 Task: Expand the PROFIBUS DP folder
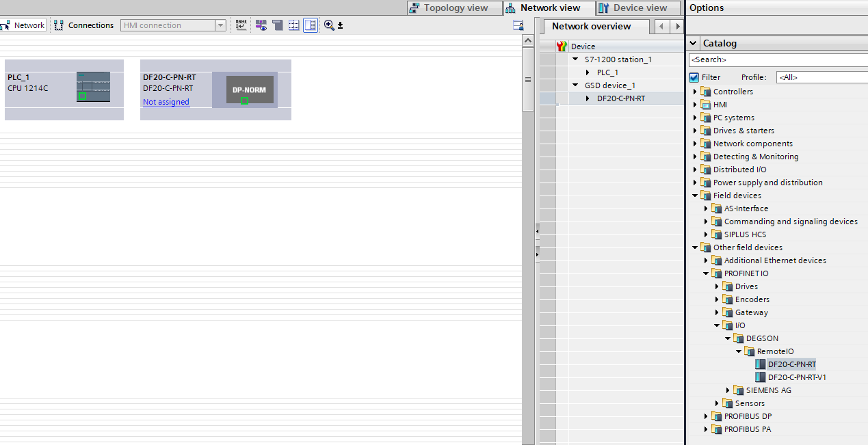coord(706,416)
